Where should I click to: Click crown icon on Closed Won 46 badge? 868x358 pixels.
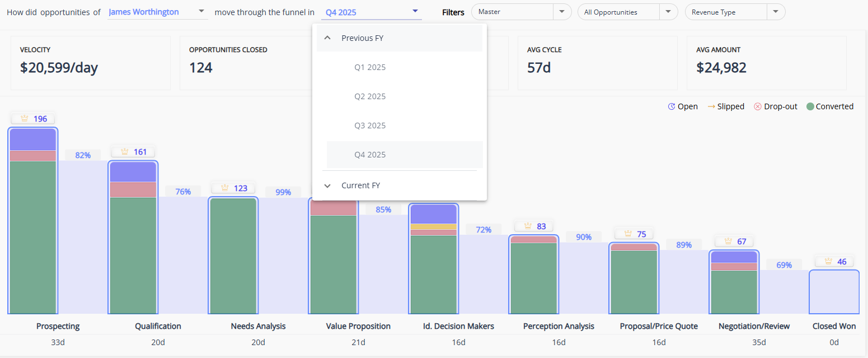[827, 262]
